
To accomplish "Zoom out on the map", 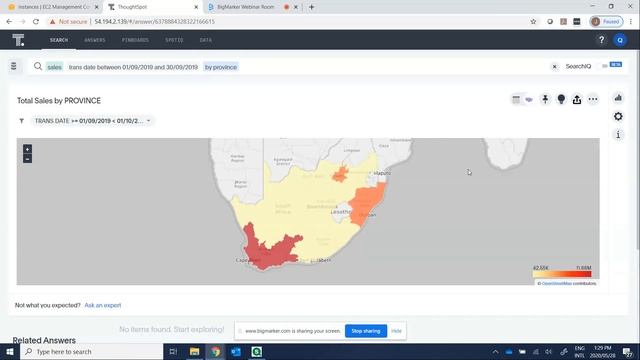I will [27, 159].
